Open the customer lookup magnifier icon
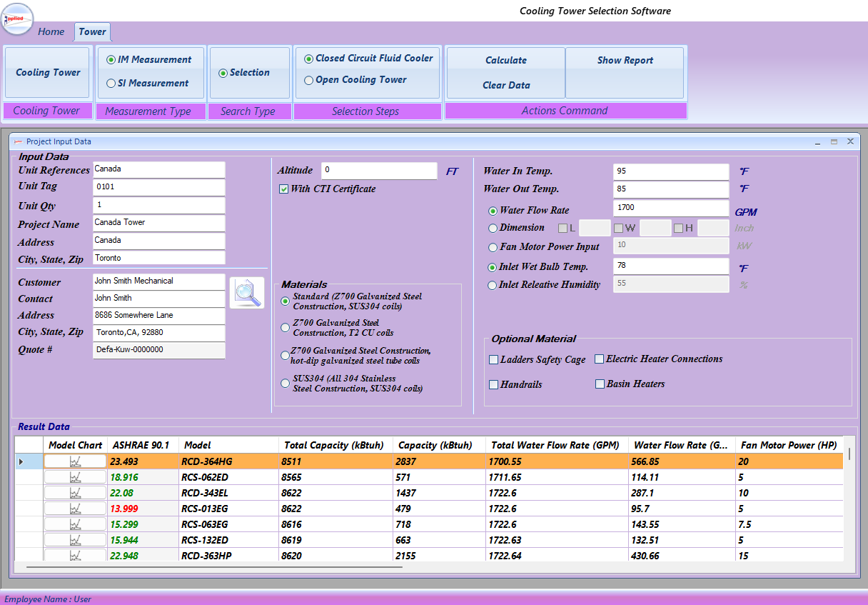This screenshot has height=605, width=868. [x=246, y=293]
